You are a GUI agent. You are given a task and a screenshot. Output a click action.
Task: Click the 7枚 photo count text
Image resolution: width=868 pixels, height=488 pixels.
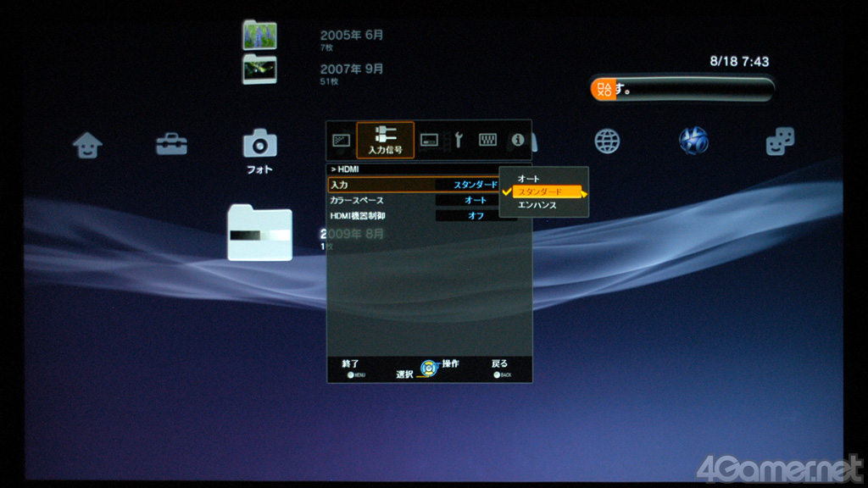(x=326, y=47)
